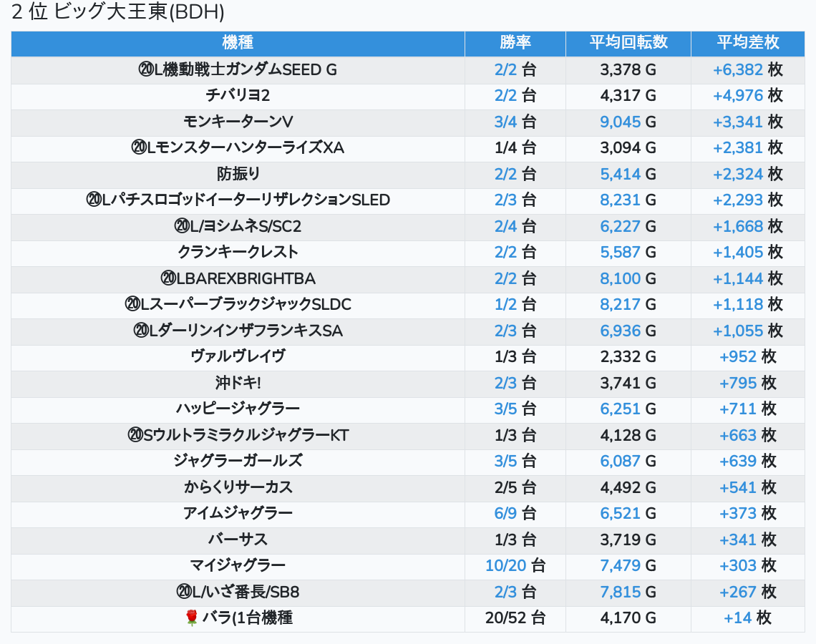Select ⑳LスーパーブラックジャックSLDC machine name

pyautogui.click(x=238, y=304)
